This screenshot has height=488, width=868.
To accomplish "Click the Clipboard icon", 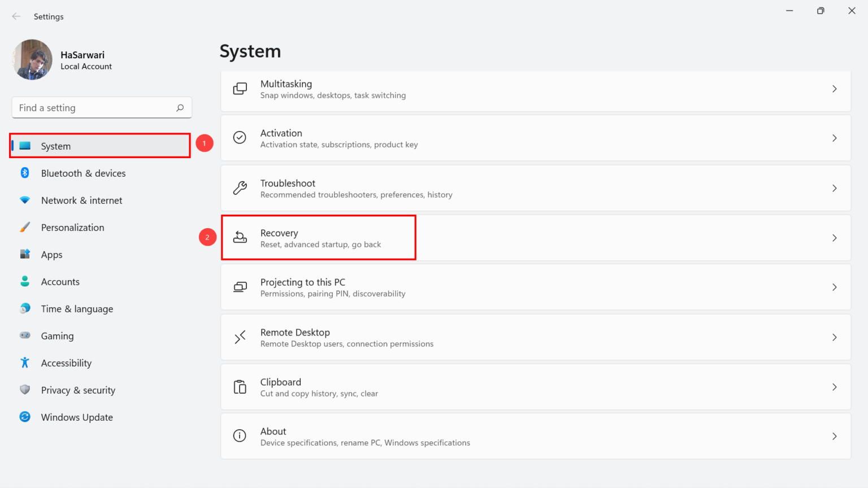I will point(240,387).
